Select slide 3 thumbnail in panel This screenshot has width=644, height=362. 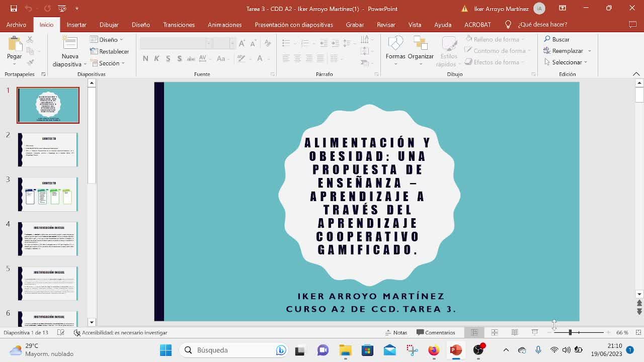coord(48,194)
